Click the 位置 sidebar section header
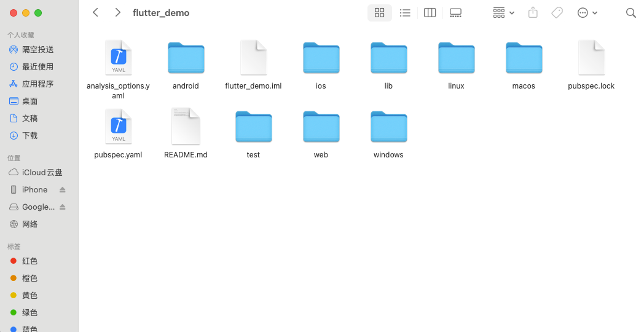The image size is (644, 332). click(x=14, y=158)
